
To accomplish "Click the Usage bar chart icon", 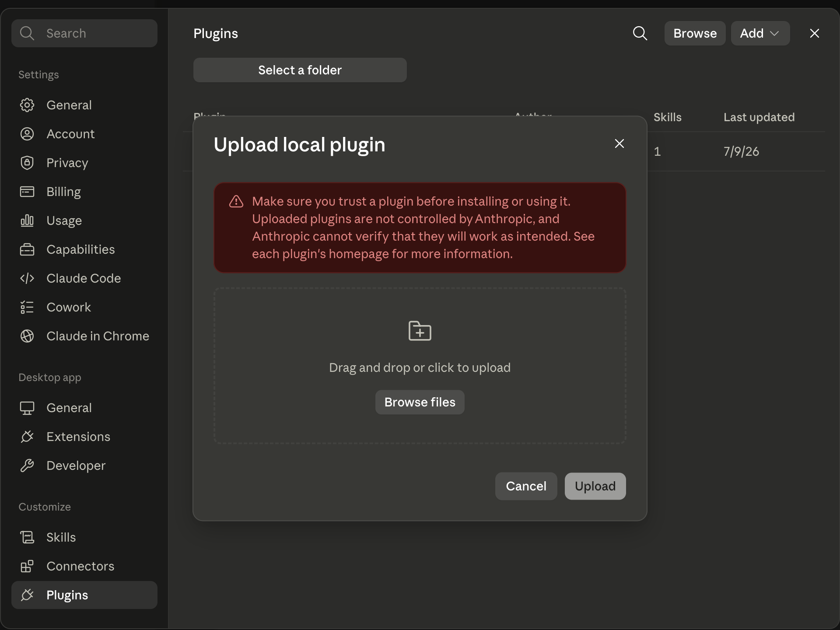I will pos(27,220).
